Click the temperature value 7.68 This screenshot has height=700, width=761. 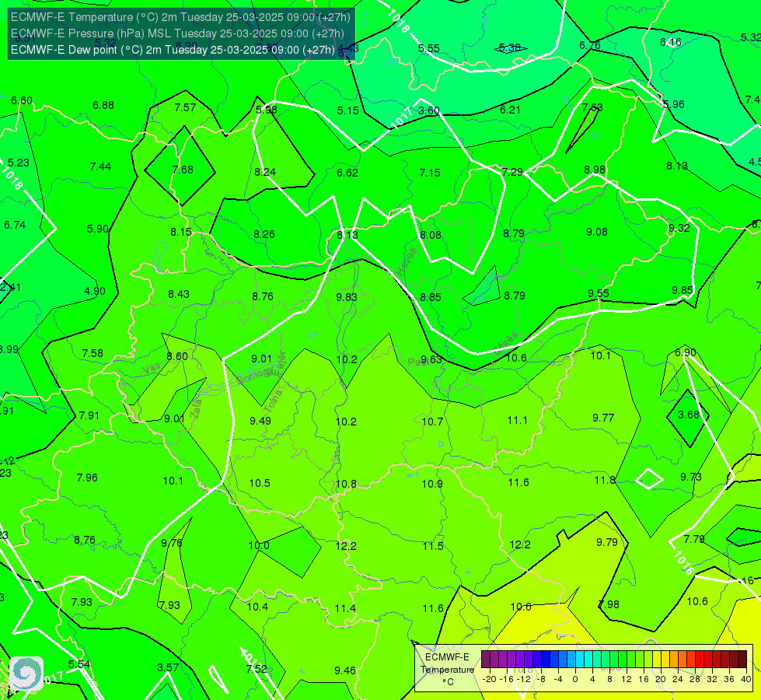183,170
